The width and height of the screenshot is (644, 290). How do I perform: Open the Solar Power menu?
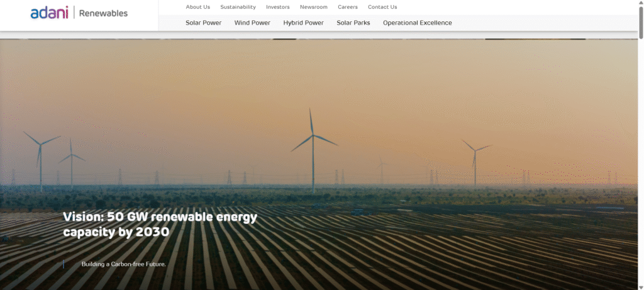203,23
